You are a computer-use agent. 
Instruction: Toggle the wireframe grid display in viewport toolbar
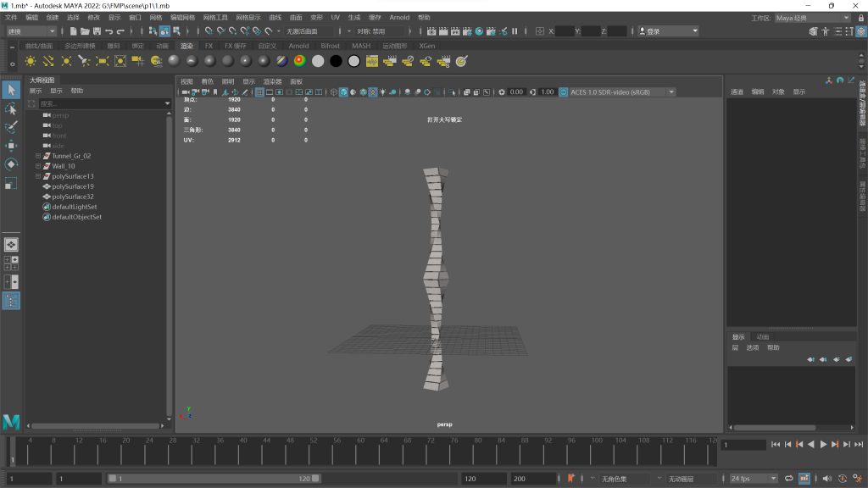tap(260, 91)
